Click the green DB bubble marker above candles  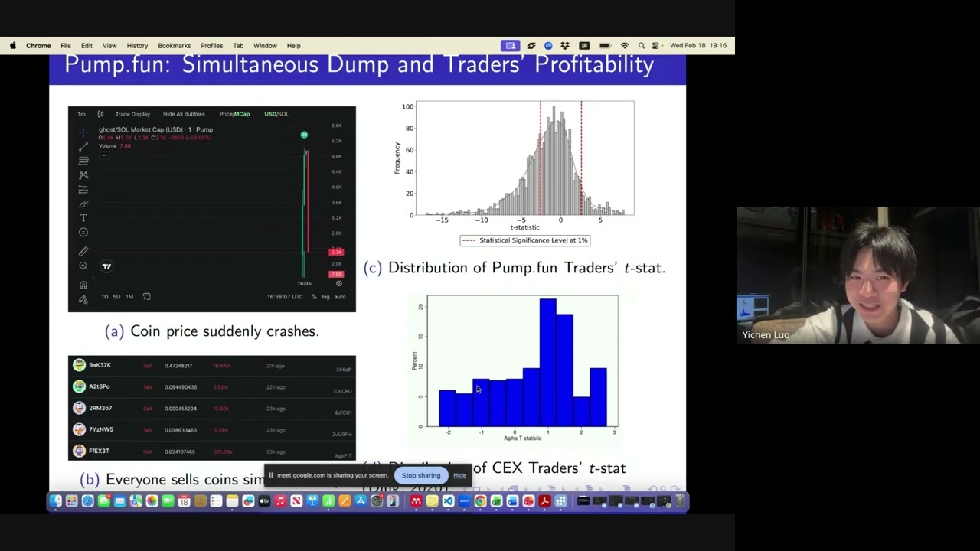(304, 135)
